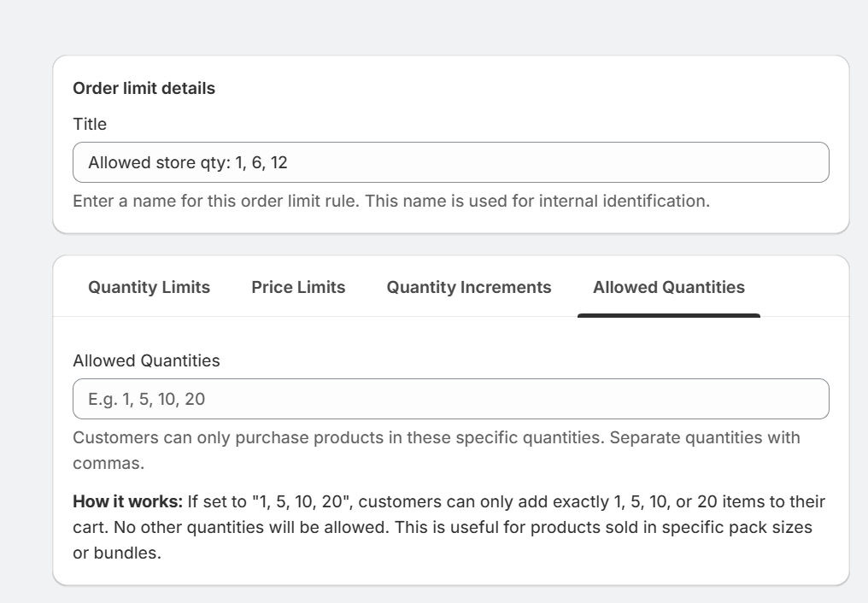Click the Allowed Quantities tab
868x603 pixels.
tap(668, 287)
